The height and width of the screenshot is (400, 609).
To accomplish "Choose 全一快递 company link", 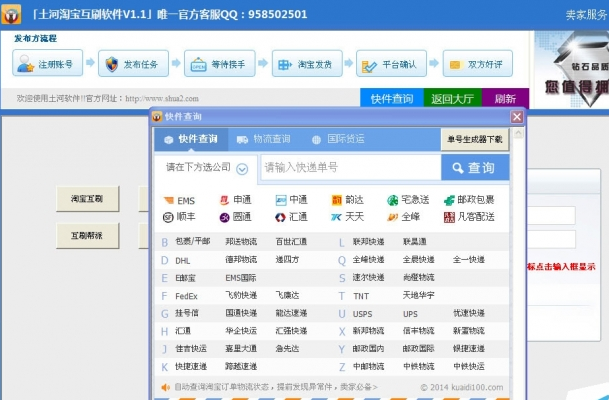I will pyautogui.click(x=469, y=259).
